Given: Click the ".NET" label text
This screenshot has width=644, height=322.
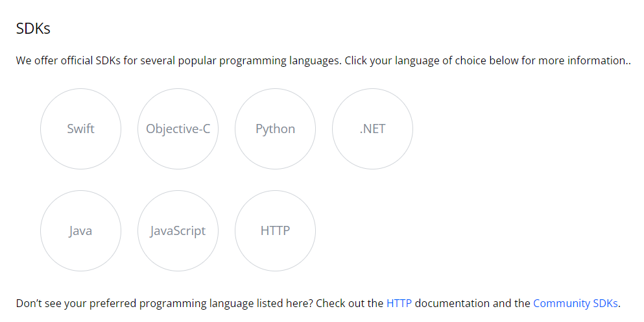Looking at the screenshot, I should point(372,129).
